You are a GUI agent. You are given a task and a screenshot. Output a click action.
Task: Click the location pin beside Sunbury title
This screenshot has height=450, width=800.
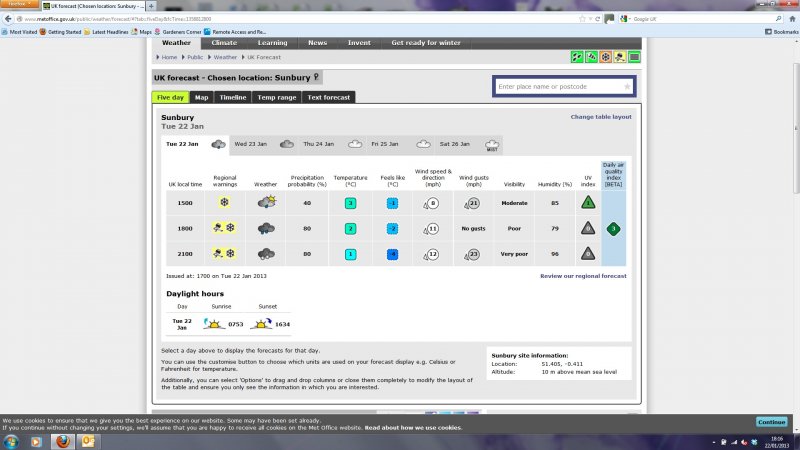pos(316,77)
